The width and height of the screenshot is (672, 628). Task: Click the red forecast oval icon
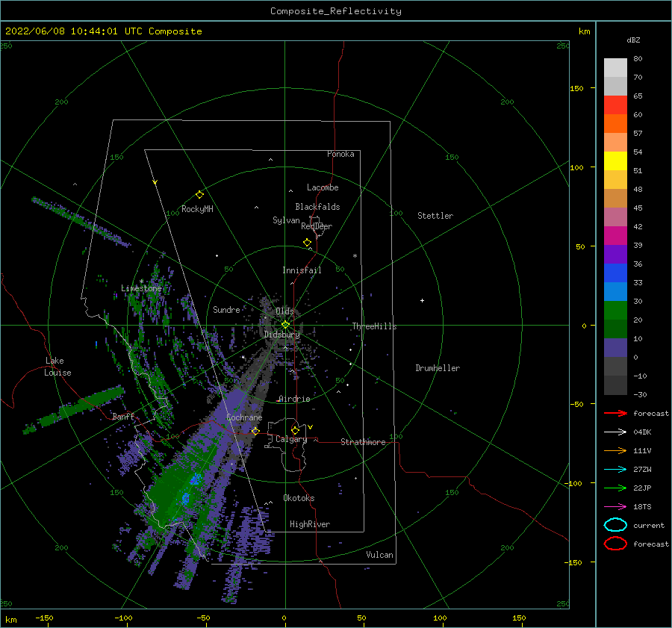[615, 544]
